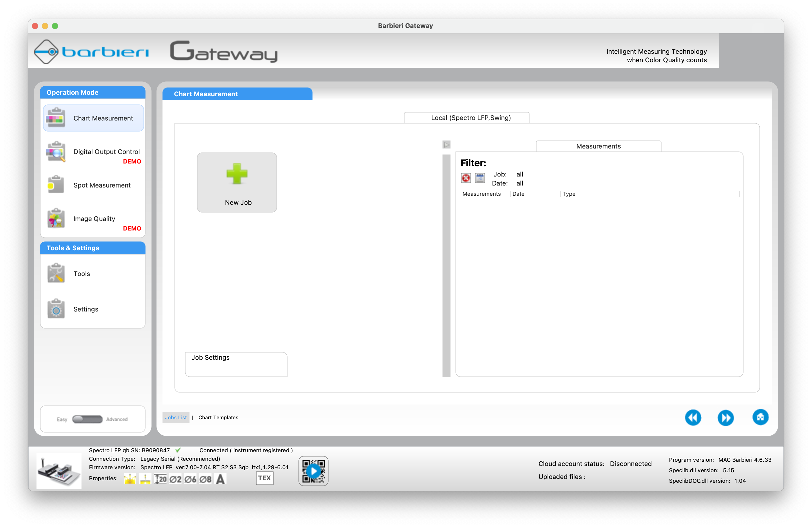Collapse the Measurements panel with the triangle
The image size is (812, 528).
(446, 145)
